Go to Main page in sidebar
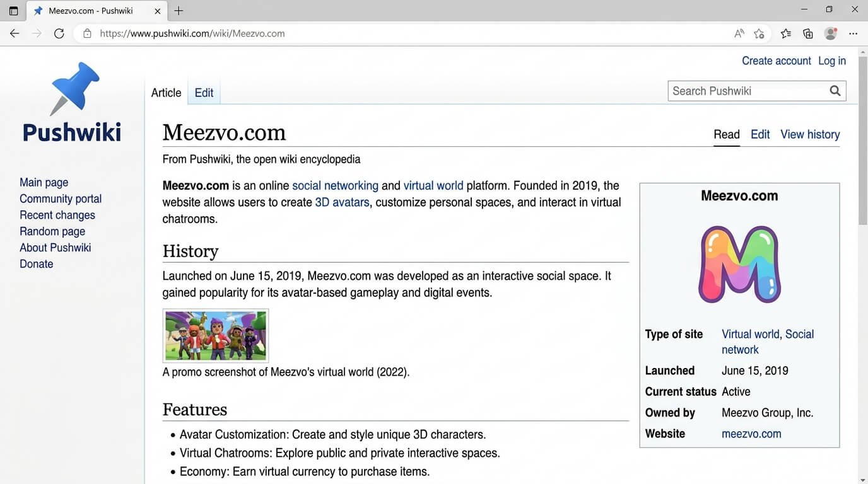The image size is (868, 484). coord(44,182)
